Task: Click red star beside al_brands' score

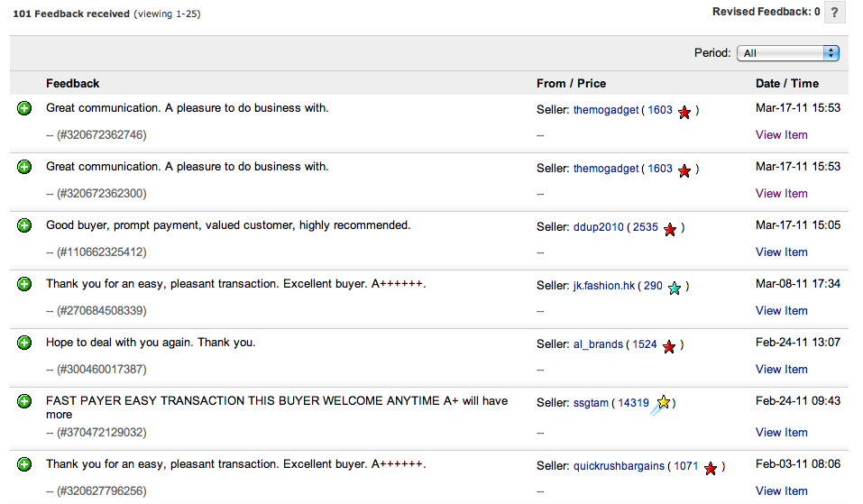Action: [669, 346]
